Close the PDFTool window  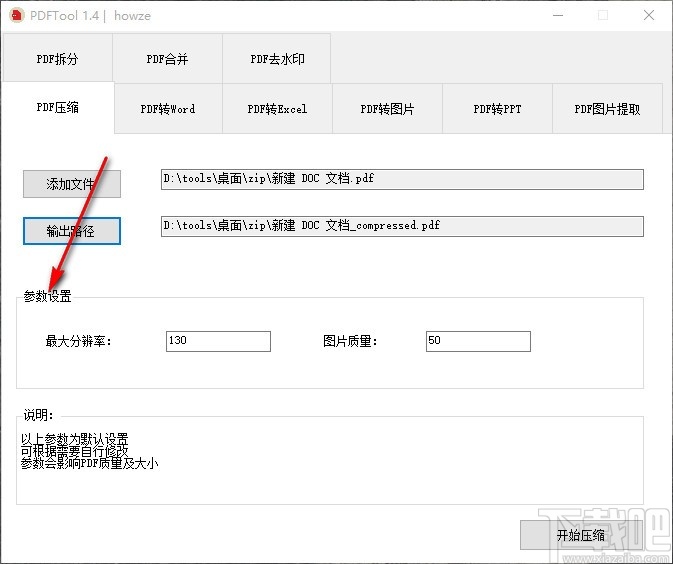coord(649,15)
